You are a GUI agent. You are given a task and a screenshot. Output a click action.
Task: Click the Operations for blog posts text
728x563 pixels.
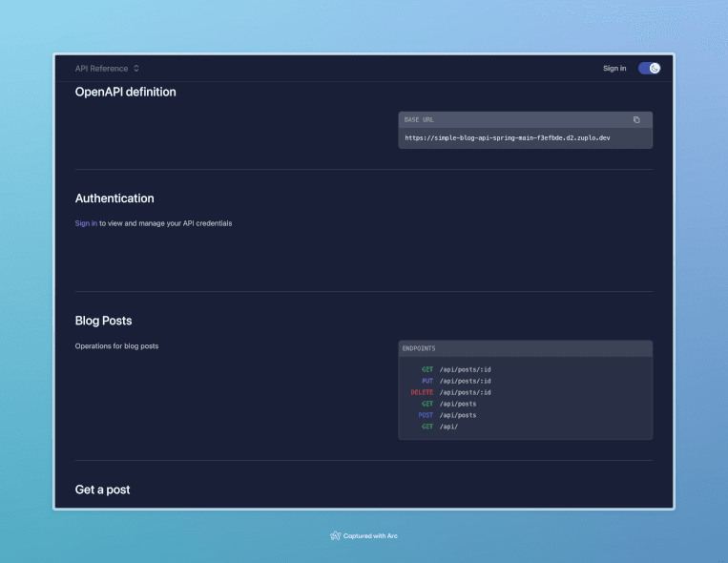pyautogui.click(x=116, y=346)
